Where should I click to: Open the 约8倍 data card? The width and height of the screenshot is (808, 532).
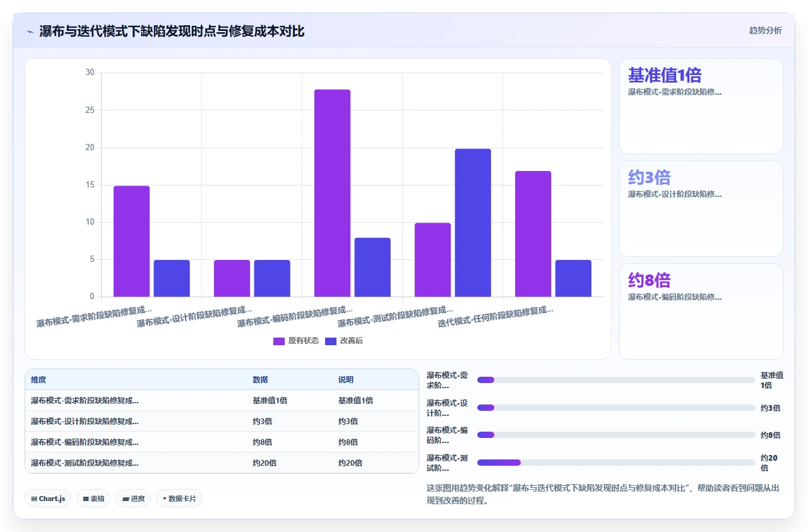pyautogui.click(x=701, y=311)
